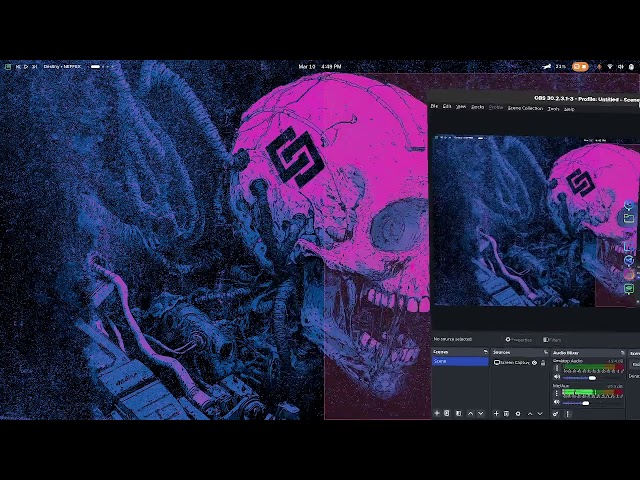The image size is (640, 480).
Task: Mute Desktop Audio speaker icon
Action: (x=557, y=377)
